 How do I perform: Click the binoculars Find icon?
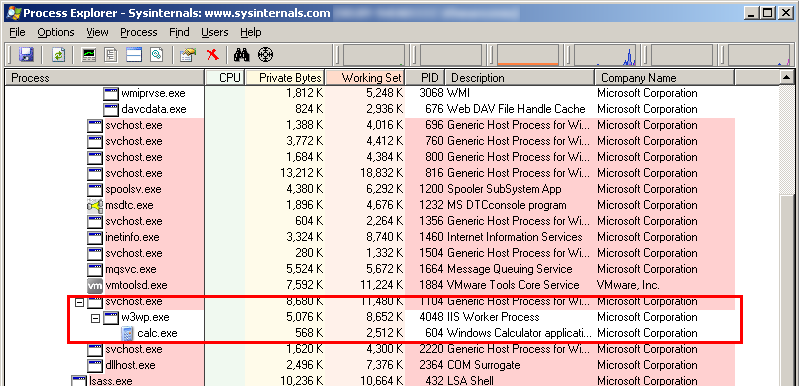241,54
